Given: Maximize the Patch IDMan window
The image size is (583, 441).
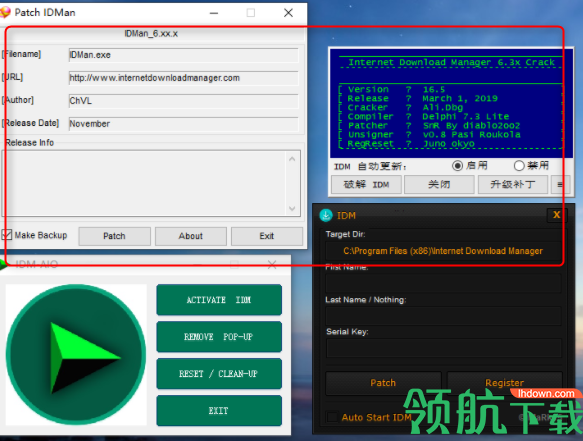Looking at the screenshot, I should point(251,13).
